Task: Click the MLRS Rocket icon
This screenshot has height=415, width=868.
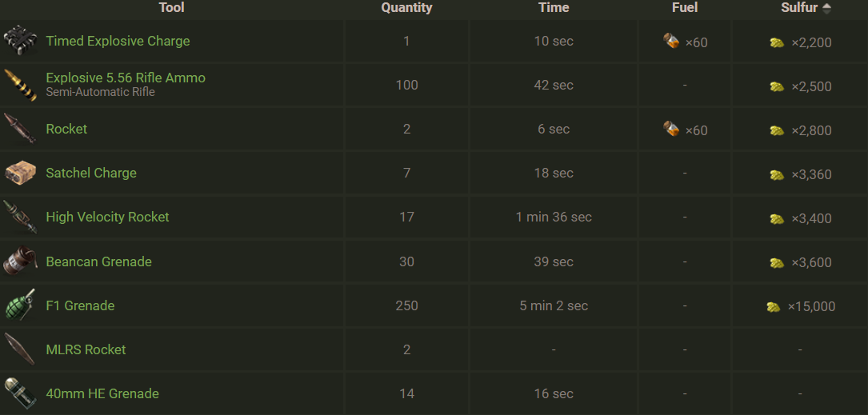Action: 20,349
